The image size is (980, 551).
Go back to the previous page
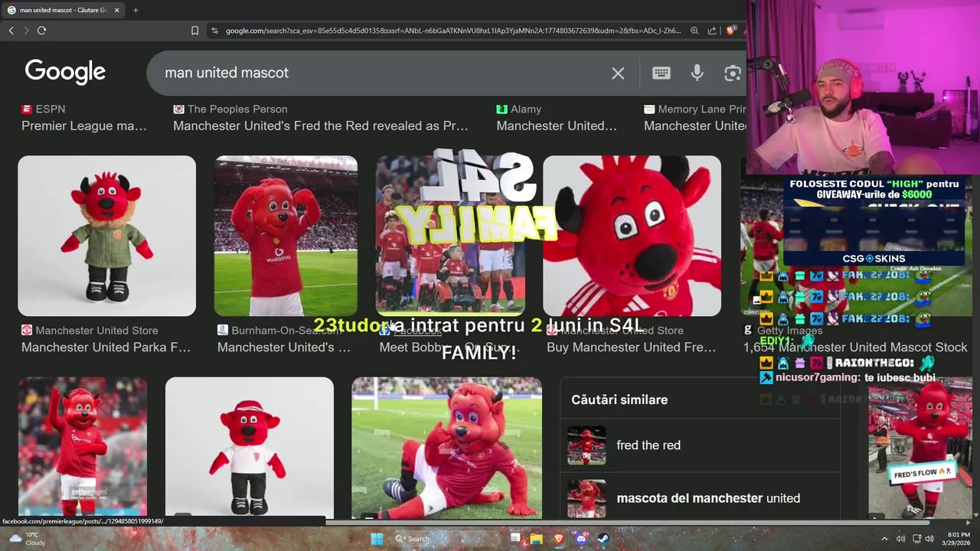click(11, 31)
